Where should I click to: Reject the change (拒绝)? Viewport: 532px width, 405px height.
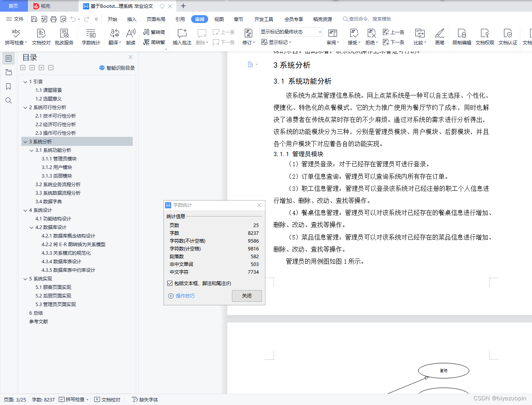[372, 37]
